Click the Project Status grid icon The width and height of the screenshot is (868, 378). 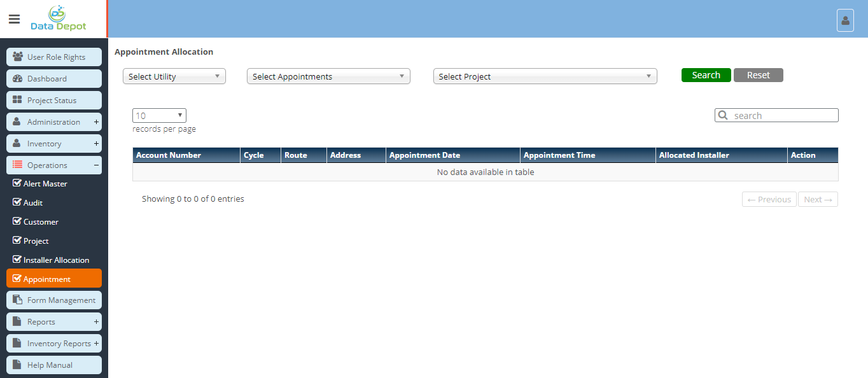[x=18, y=100]
